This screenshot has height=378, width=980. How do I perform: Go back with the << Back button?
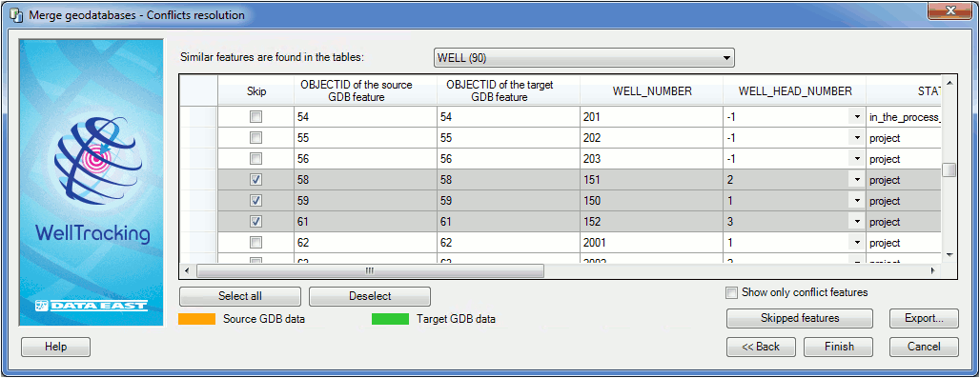coord(761,347)
